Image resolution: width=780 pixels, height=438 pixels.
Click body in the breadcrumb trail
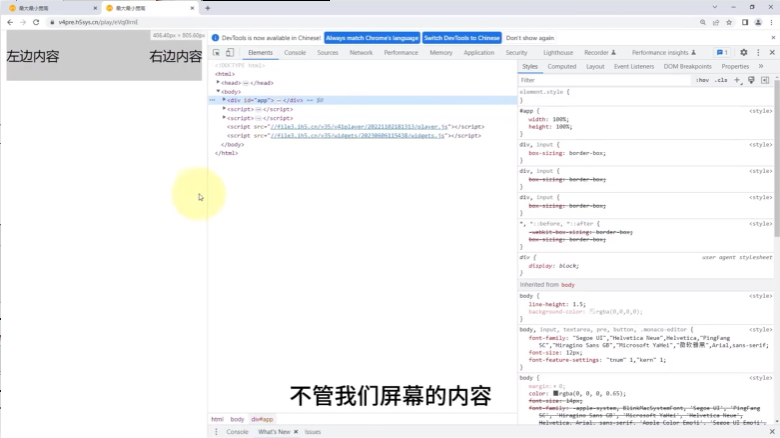237,419
